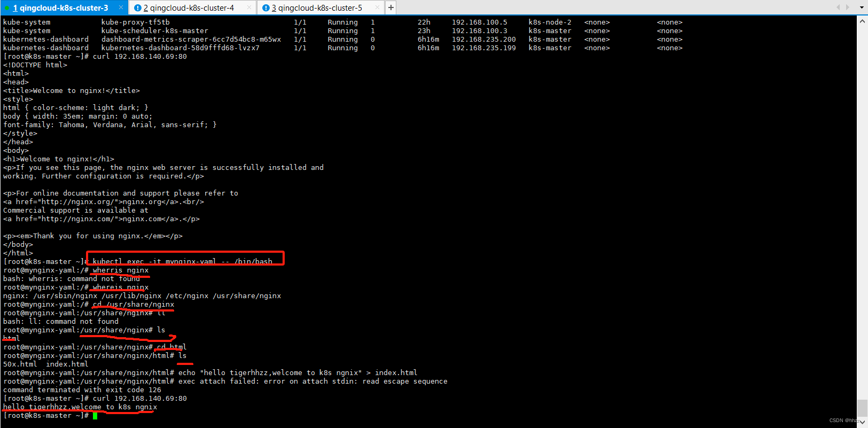The width and height of the screenshot is (868, 428).
Task: Click the line with the nginx.com href
Action: (x=101, y=219)
